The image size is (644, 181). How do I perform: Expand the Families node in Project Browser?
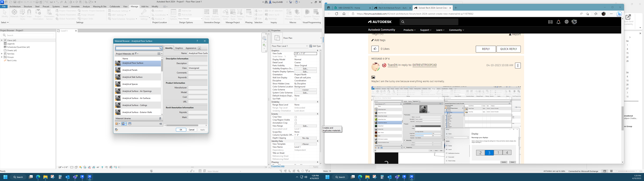(2, 54)
